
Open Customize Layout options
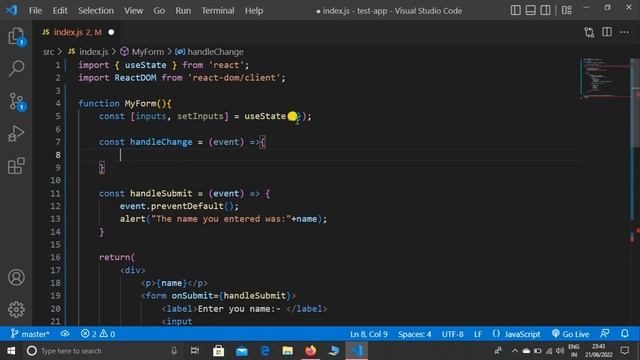point(567,10)
